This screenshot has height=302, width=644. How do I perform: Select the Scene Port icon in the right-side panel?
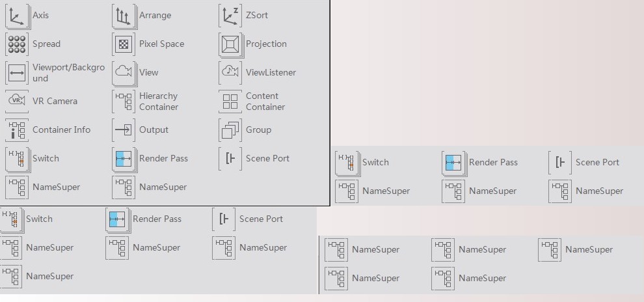pos(560,163)
